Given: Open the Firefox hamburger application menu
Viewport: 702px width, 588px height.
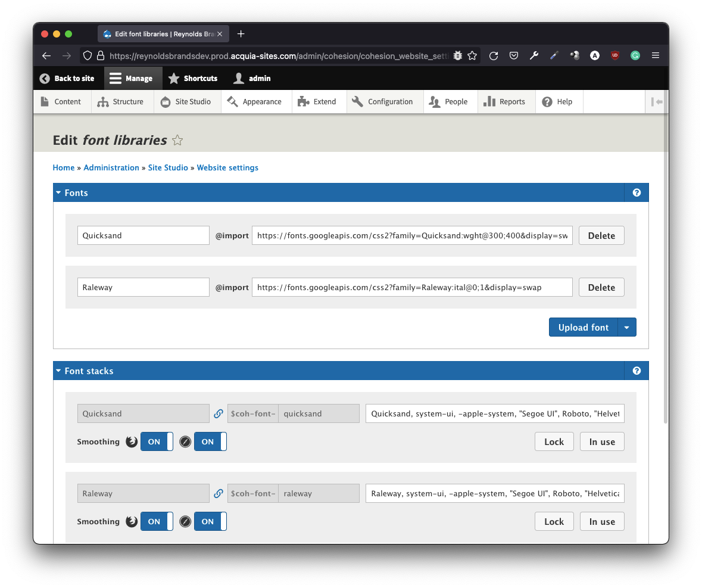Looking at the screenshot, I should [656, 55].
